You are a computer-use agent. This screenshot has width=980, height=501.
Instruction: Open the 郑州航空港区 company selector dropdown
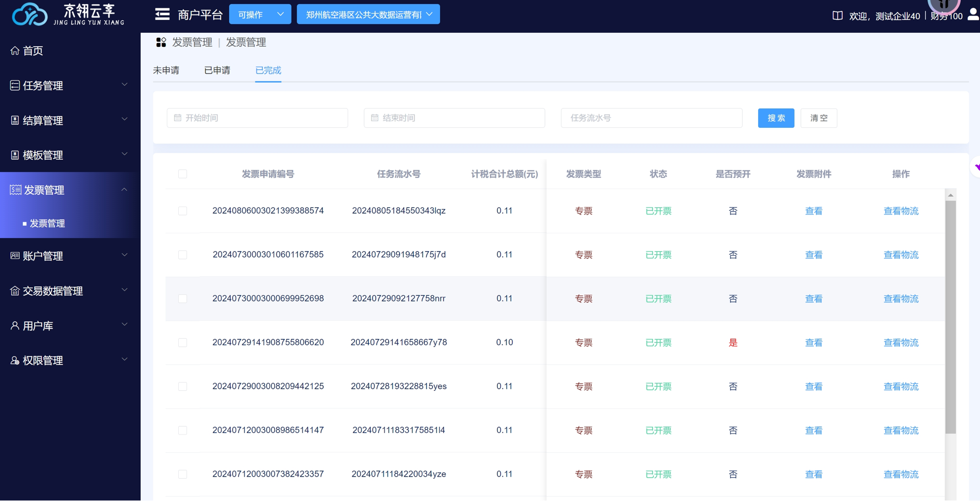368,15
